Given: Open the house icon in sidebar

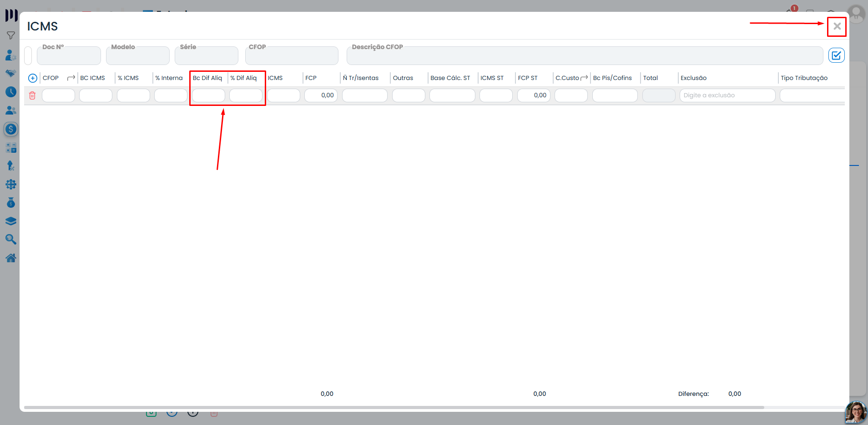Looking at the screenshot, I should (x=11, y=258).
